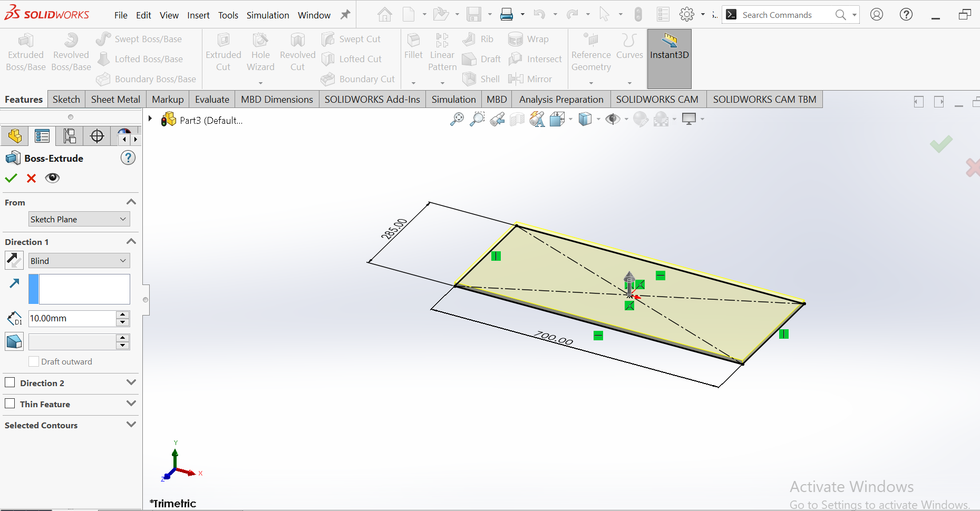This screenshot has height=511, width=980.
Task: Open the From Sketch Plane dropdown
Action: [79, 219]
